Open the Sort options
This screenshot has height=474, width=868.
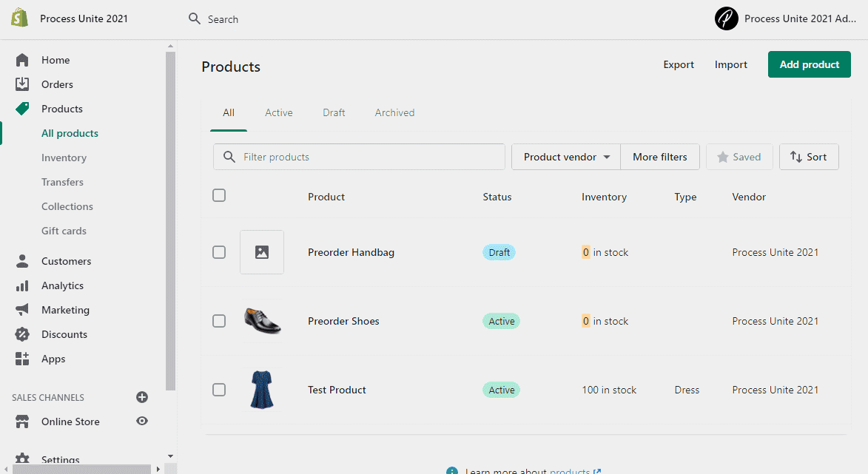tap(809, 157)
